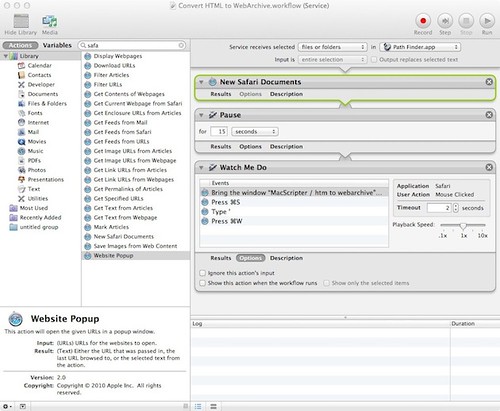Start recording with the Record button
Screen dimensions: 500x411
tap(423, 21)
